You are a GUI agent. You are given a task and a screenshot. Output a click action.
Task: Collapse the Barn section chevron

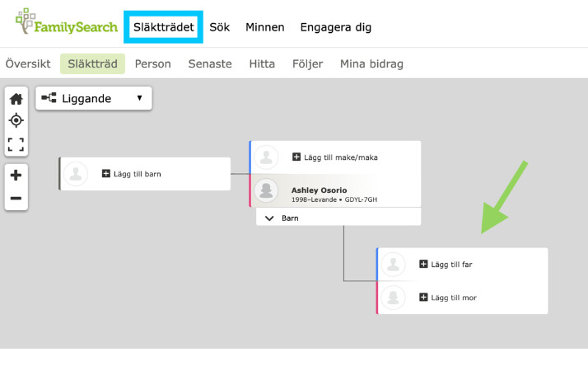coord(269,218)
